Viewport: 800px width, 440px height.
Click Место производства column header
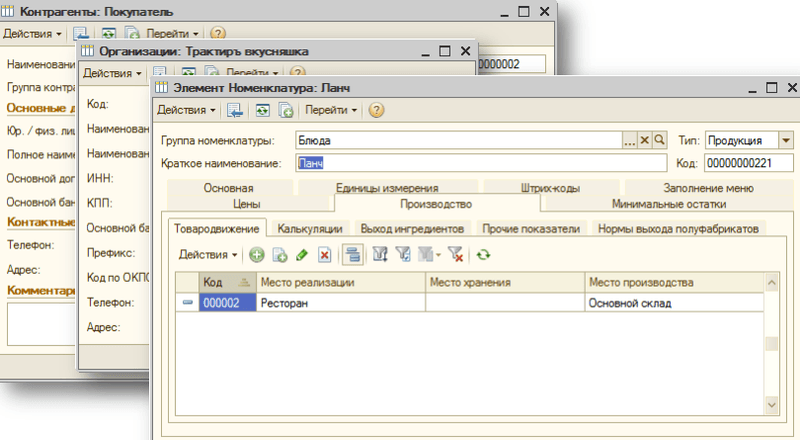coord(674,282)
